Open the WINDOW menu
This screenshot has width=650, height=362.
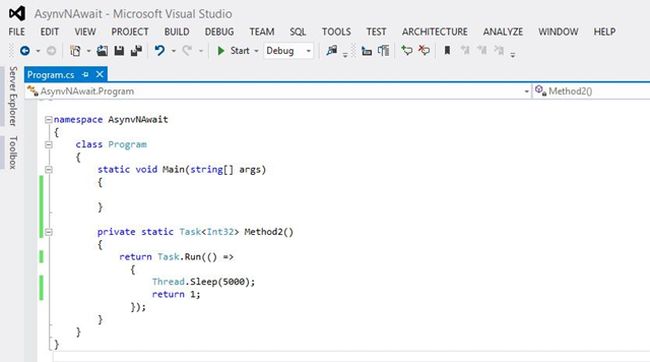pos(558,32)
